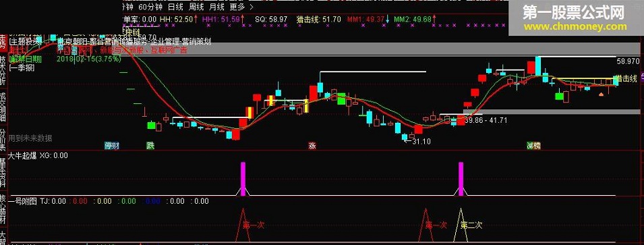Viewport: 644px width, 245px height.
Task: Click the second magenta 大牛起爆 signal bar
Action: (461, 179)
